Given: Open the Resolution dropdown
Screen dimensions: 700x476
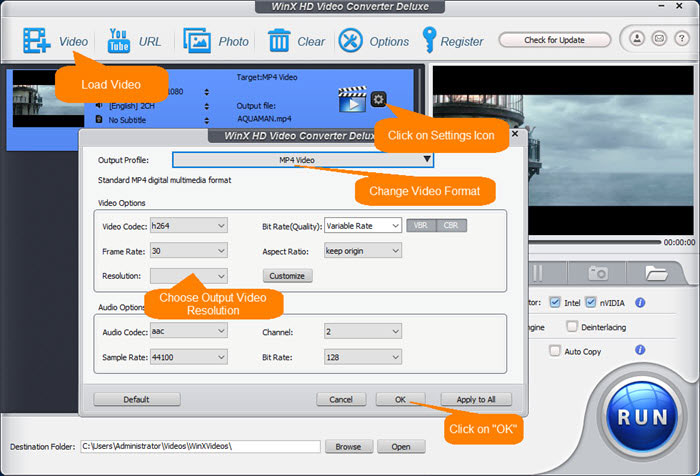Looking at the screenshot, I should (188, 276).
